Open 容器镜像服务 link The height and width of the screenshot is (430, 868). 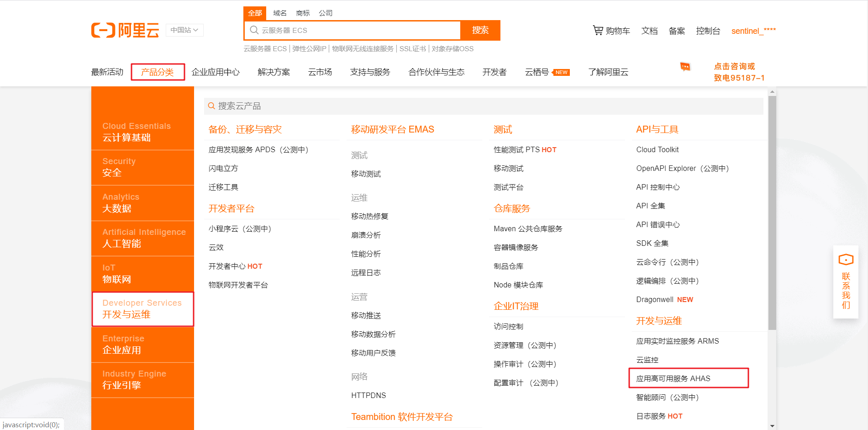[516, 247]
